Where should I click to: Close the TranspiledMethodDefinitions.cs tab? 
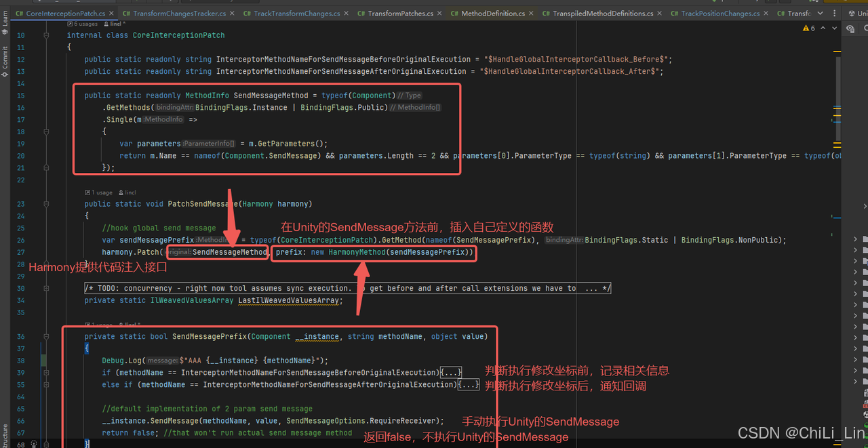pyautogui.click(x=660, y=14)
